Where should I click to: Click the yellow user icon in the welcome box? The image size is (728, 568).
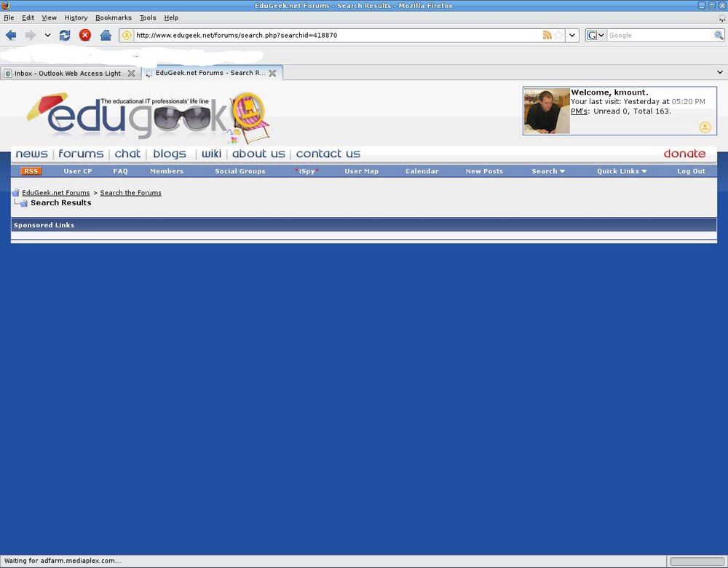point(705,127)
